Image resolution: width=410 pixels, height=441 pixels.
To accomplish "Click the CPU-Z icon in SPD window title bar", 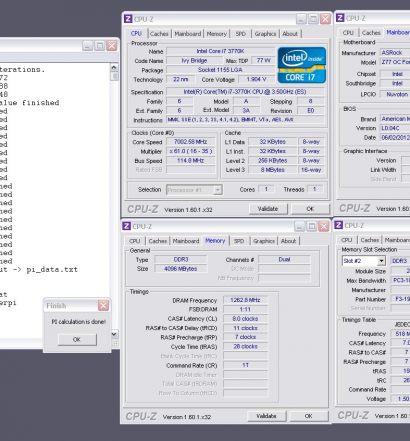I will [339, 225].
